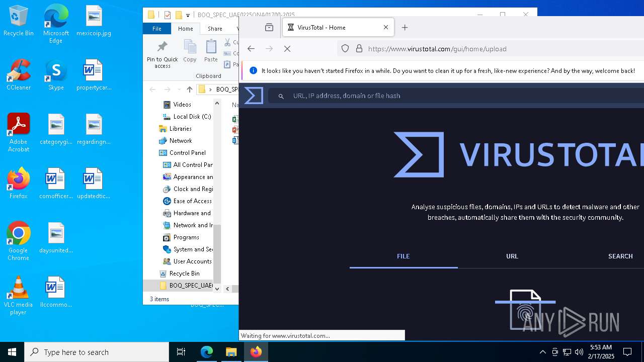The height and width of the screenshot is (362, 644).
Task: Select SEARCH tab on VirusTotal
Action: pyautogui.click(x=620, y=256)
